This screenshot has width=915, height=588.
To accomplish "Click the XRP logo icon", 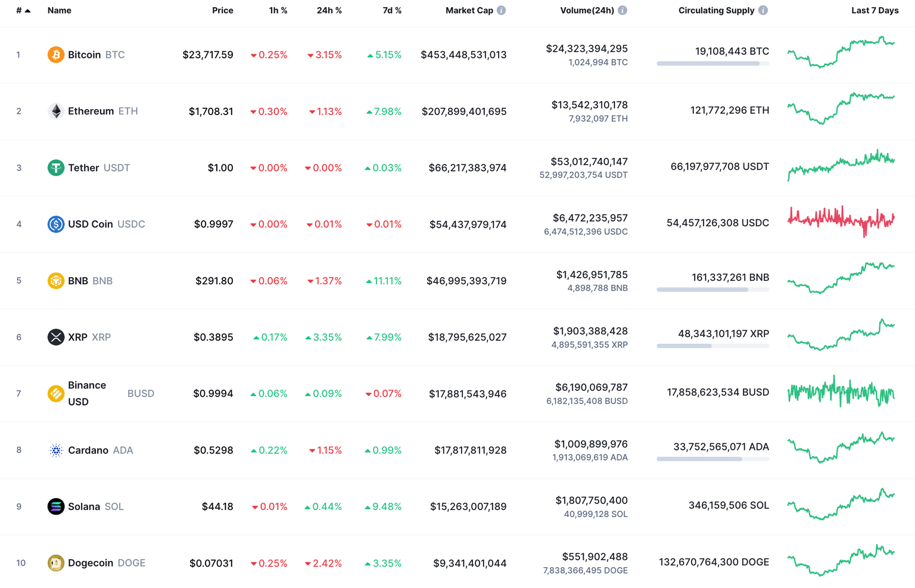I will point(55,337).
